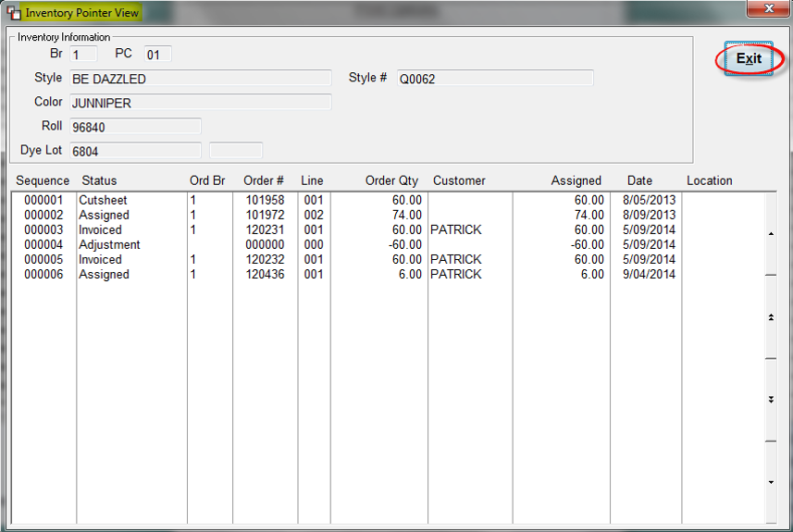The width and height of the screenshot is (793, 532).
Task: Click the Order # column header
Action: coord(264,180)
